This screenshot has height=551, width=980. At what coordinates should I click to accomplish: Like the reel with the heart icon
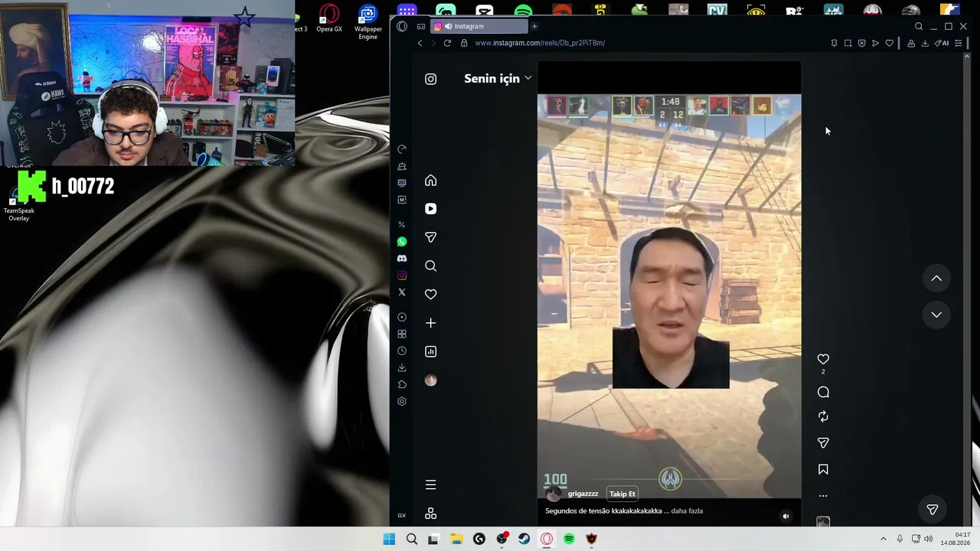tap(823, 359)
